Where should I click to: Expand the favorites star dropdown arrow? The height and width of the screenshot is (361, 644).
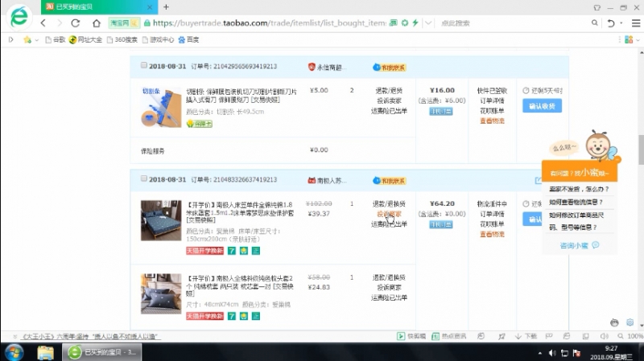36,40
